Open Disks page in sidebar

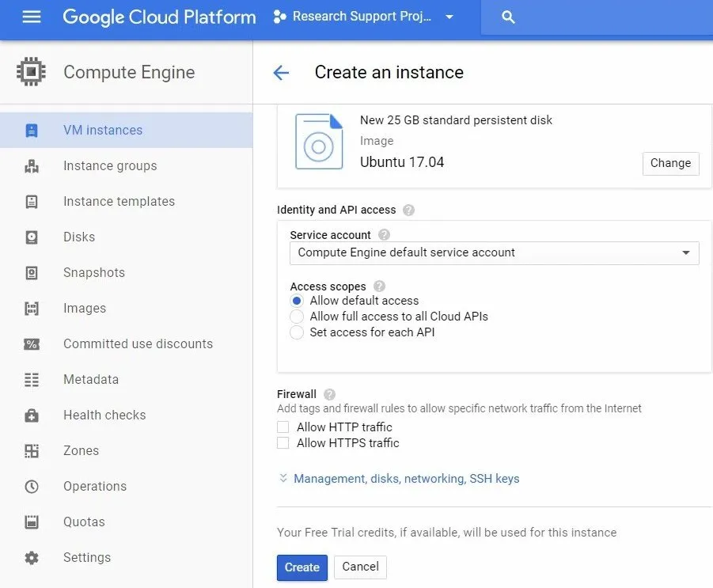(126, 237)
